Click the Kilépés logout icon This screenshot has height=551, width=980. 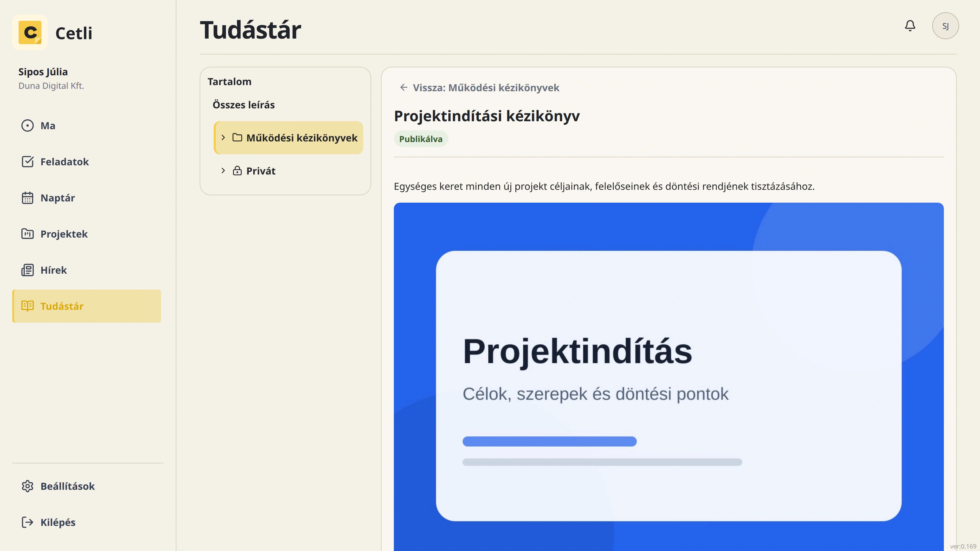click(27, 523)
